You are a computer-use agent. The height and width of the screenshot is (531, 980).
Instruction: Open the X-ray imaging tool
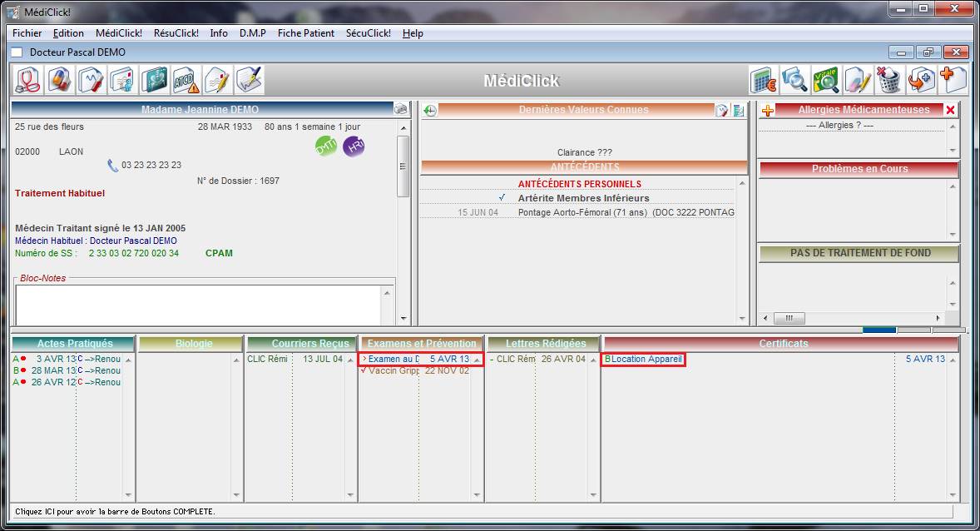pyautogui.click(x=155, y=81)
